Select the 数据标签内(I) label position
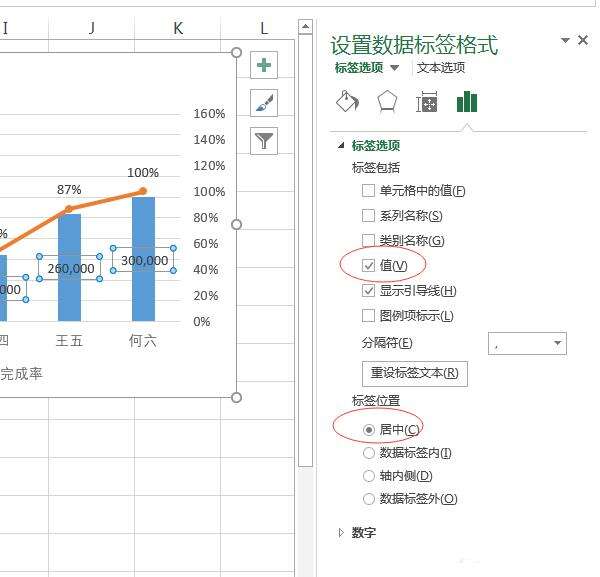This screenshot has height=577, width=600. (x=368, y=453)
